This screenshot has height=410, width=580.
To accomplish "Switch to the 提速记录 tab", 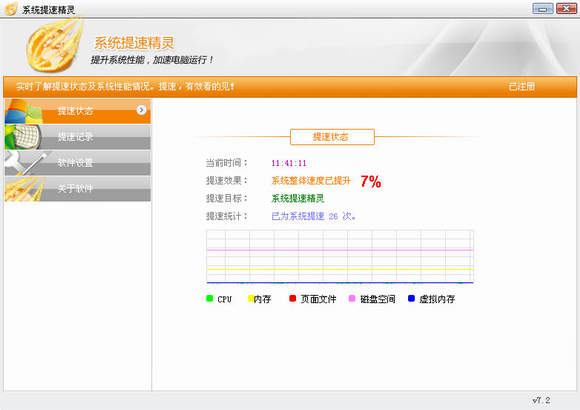I will tap(78, 137).
